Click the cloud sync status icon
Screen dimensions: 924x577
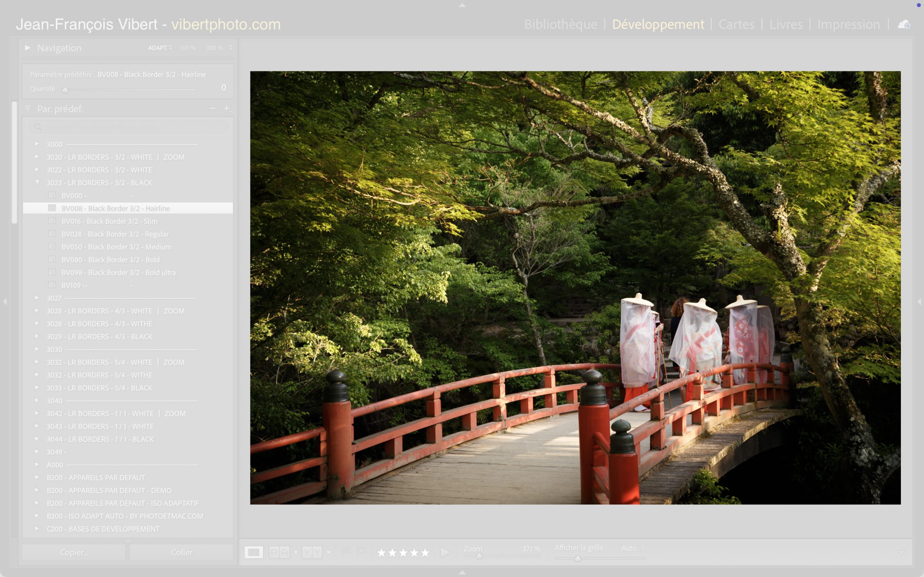click(x=904, y=25)
